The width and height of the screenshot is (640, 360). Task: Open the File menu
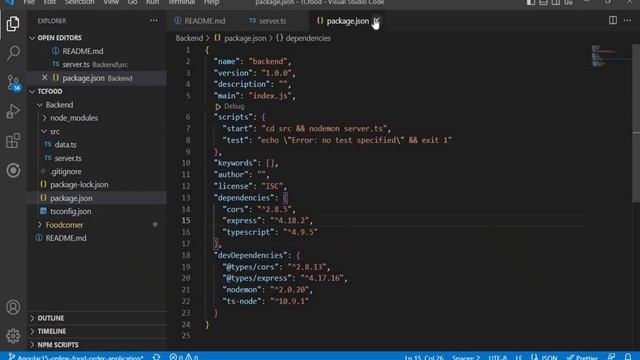pos(29,2)
